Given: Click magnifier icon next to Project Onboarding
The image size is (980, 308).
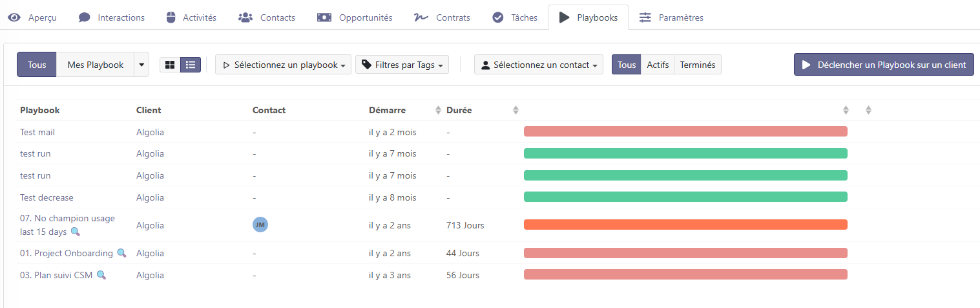Looking at the screenshot, I should [x=121, y=253].
